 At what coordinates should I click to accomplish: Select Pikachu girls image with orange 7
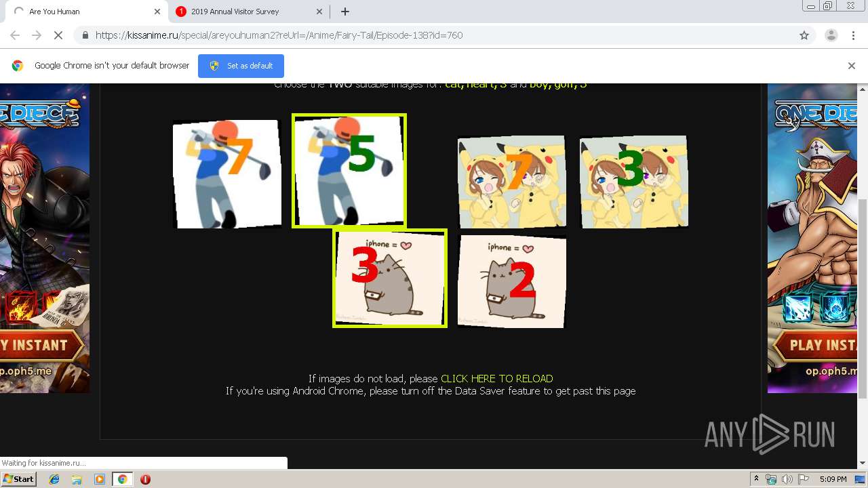pyautogui.click(x=512, y=181)
